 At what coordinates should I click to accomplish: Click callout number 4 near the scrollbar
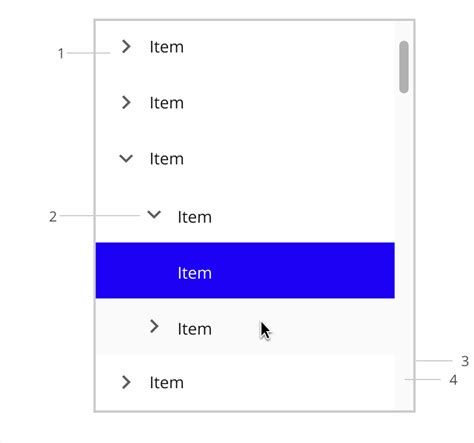pyautogui.click(x=453, y=380)
